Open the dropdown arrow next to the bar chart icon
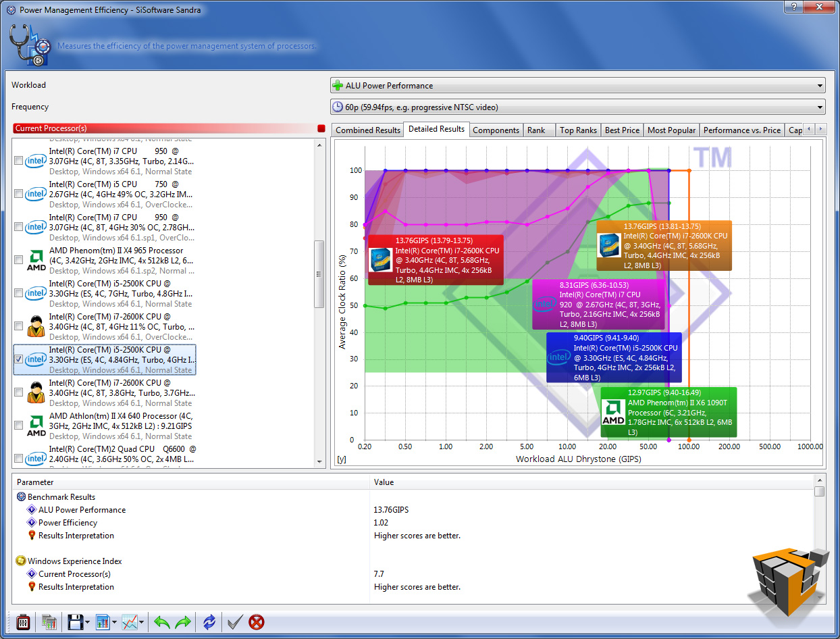 point(115,623)
